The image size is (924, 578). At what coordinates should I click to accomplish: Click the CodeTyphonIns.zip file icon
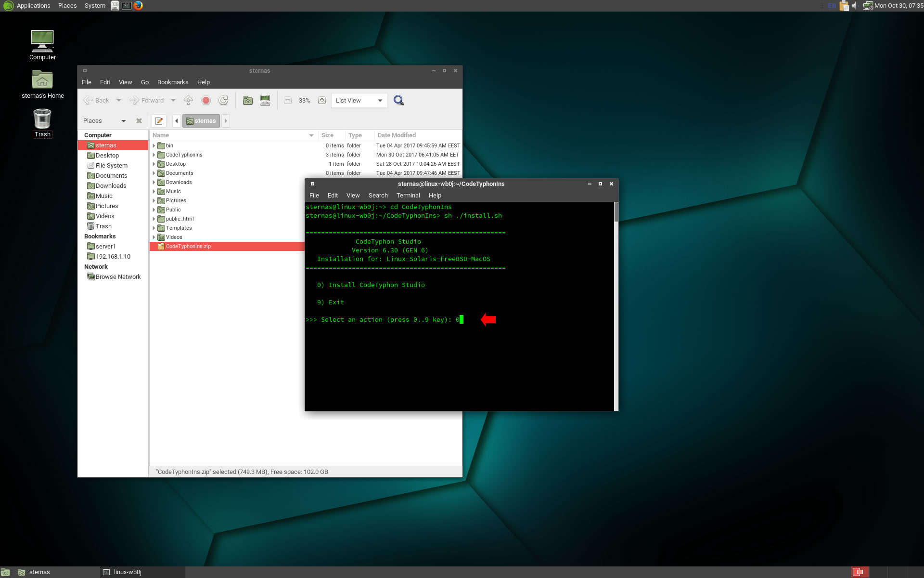pos(161,246)
